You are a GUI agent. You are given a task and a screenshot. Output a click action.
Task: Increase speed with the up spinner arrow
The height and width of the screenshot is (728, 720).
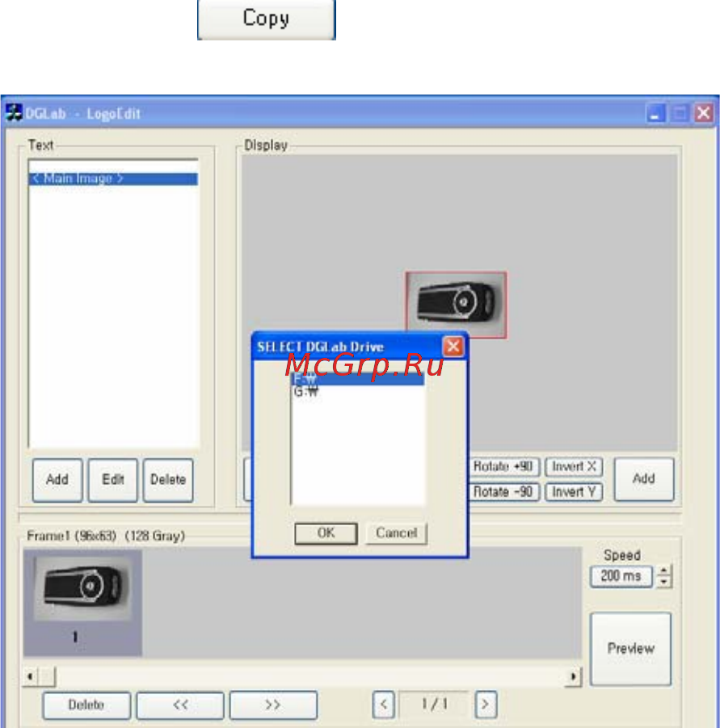click(664, 570)
